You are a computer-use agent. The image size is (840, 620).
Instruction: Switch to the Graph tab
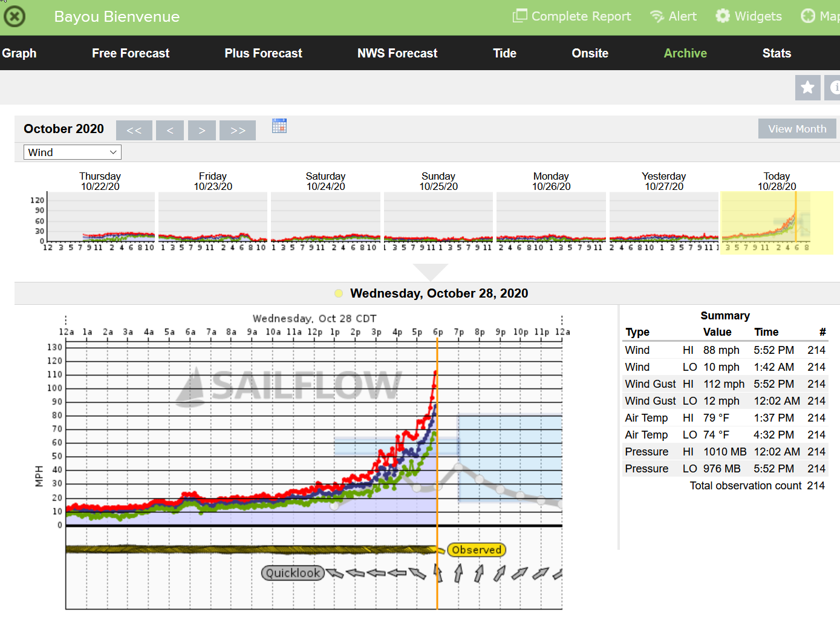click(19, 53)
